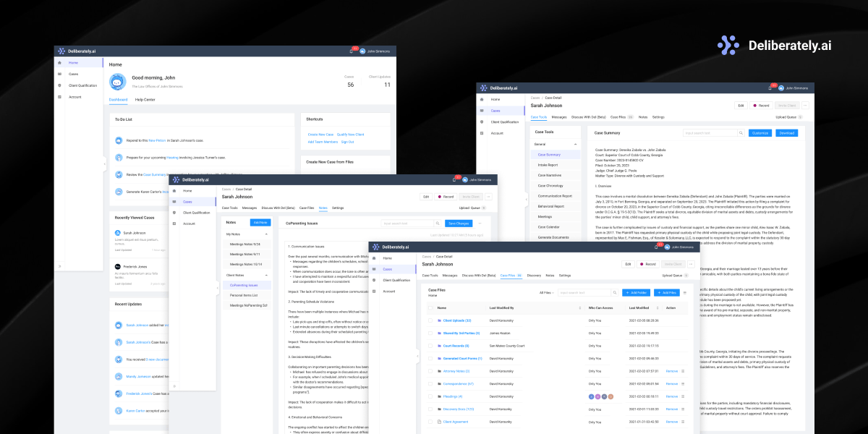The width and height of the screenshot is (868, 434).
Task: Tick checkbox for Generated Court Forms
Action: 430,358
